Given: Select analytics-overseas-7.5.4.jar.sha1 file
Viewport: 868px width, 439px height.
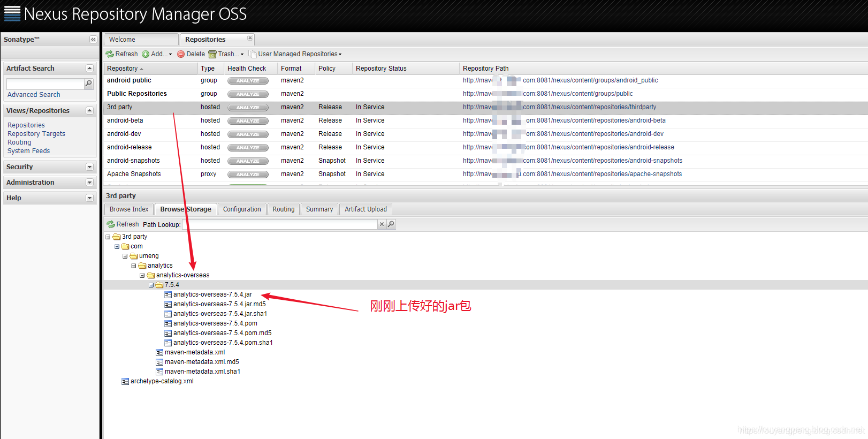Looking at the screenshot, I should [x=220, y=314].
